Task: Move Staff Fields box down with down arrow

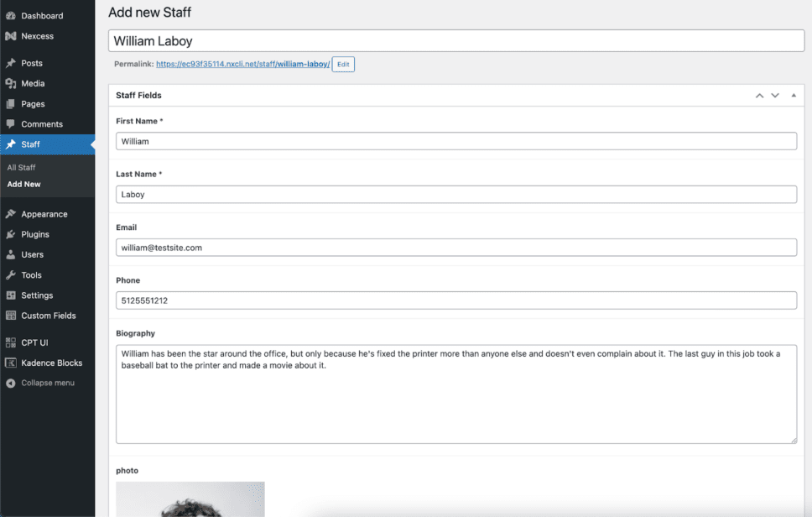Action: point(775,95)
